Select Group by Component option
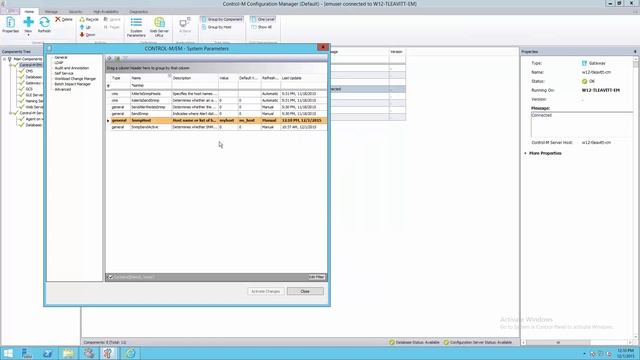The width and height of the screenshot is (640, 360). (222, 19)
